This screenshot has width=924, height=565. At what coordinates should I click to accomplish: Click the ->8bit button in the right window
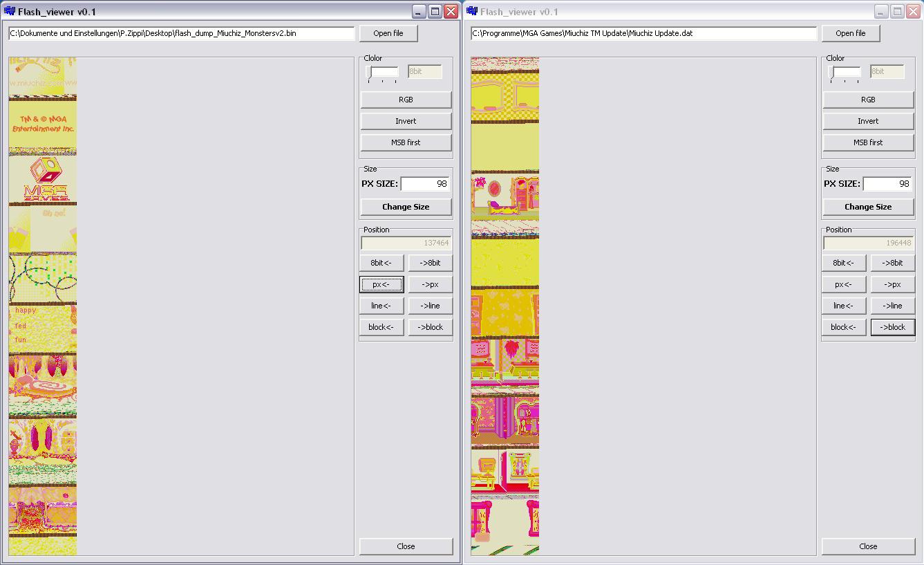(x=892, y=263)
